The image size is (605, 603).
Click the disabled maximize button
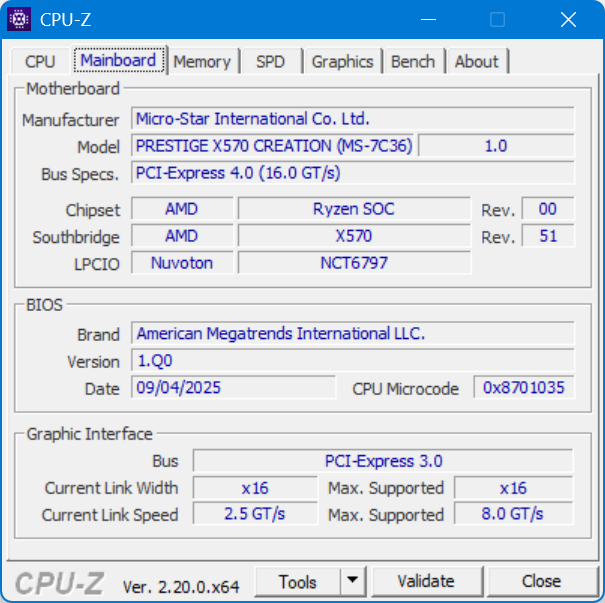[497, 19]
